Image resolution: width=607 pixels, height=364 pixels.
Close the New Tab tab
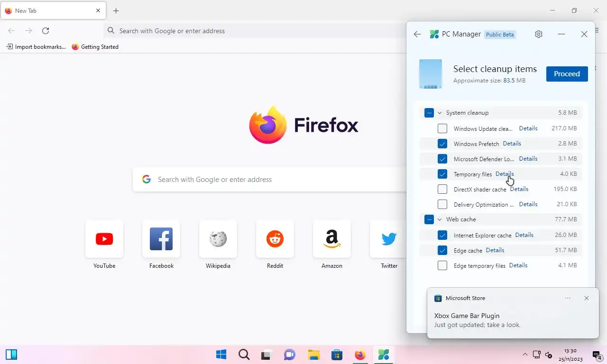click(x=98, y=10)
